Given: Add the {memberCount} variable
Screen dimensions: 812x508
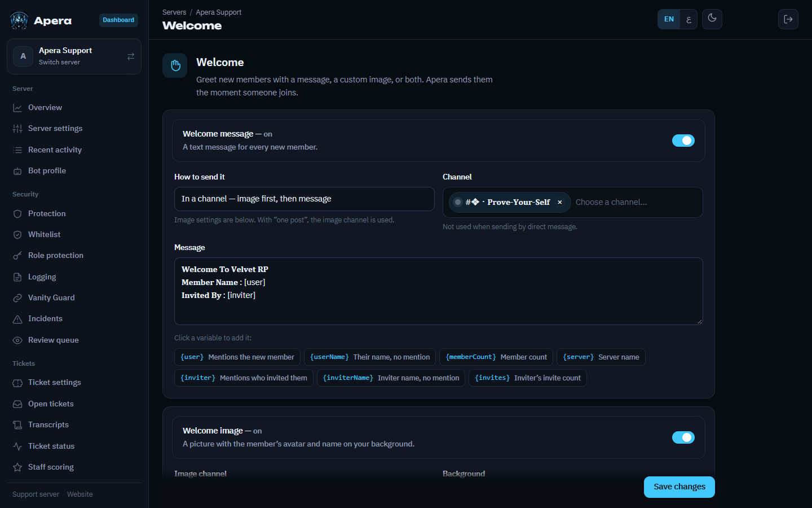Looking at the screenshot, I should click(496, 357).
